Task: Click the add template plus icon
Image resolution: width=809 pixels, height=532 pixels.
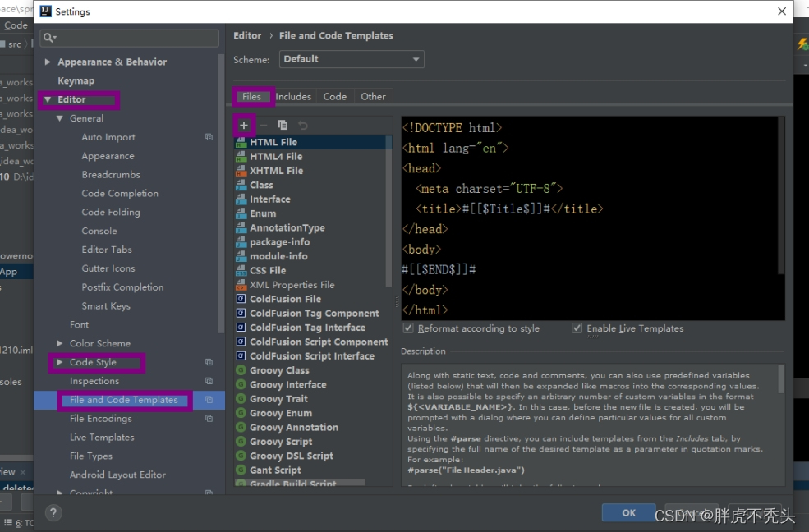Action: click(x=244, y=126)
